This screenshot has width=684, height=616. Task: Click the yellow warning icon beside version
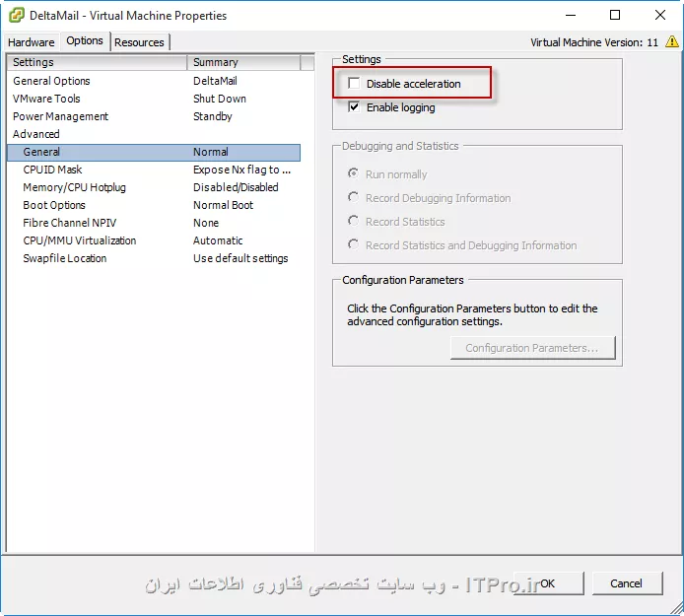[x=672, y=41]
